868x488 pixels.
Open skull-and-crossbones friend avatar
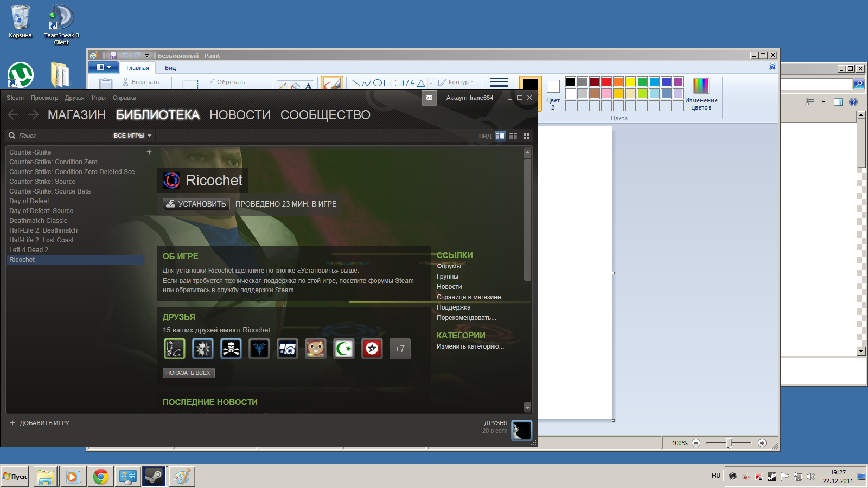(x=231, y=349)
